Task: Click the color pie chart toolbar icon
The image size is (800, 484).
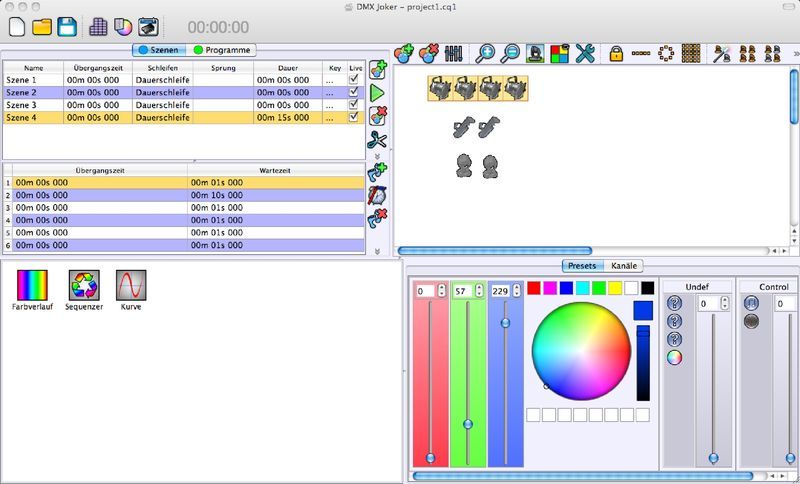Action: coord(123,27)
